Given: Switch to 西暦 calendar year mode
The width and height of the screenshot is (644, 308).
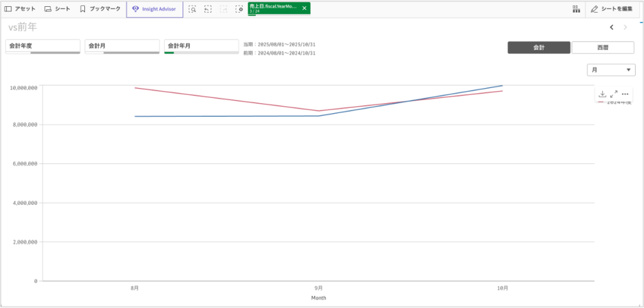Looking at the screenshot, I should click(602, 48).
